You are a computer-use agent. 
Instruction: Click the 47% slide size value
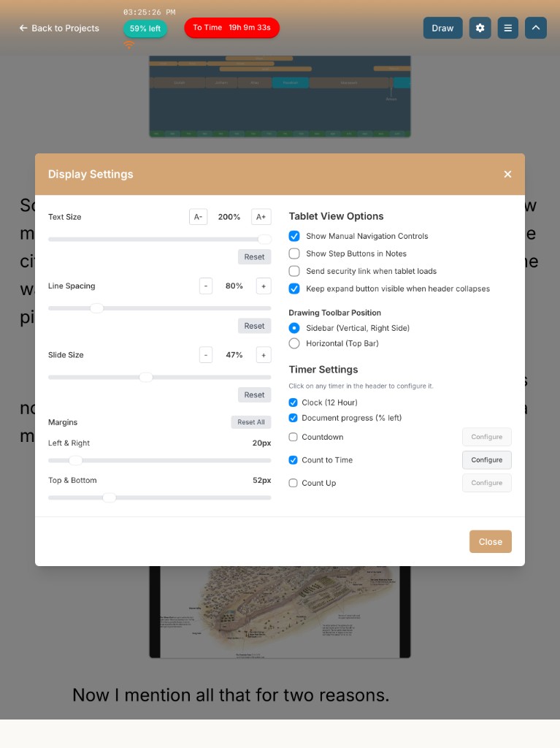pos(234,355)
